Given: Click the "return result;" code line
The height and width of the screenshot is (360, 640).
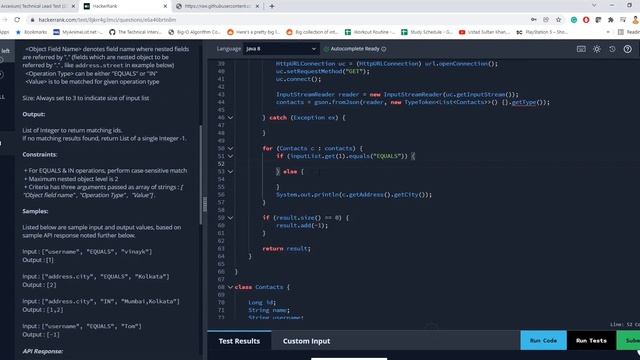Looking at the screenshot, I should click(x=287, y=249).
